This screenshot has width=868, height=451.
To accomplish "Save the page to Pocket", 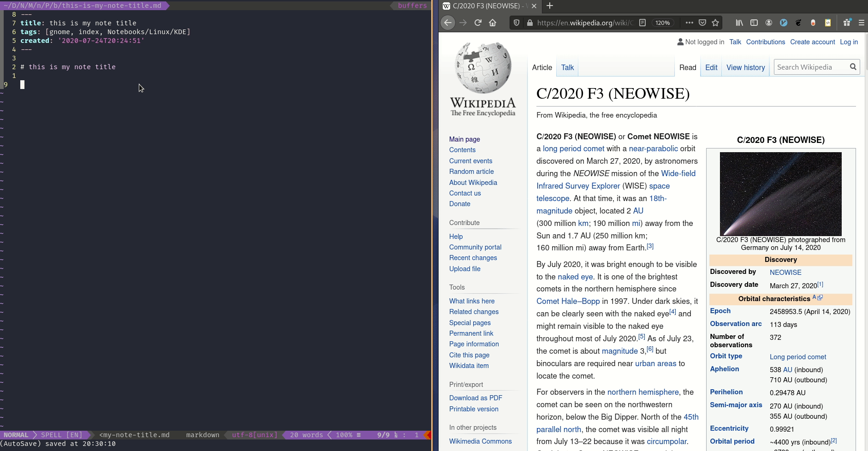I will click(x=702, y=23).
